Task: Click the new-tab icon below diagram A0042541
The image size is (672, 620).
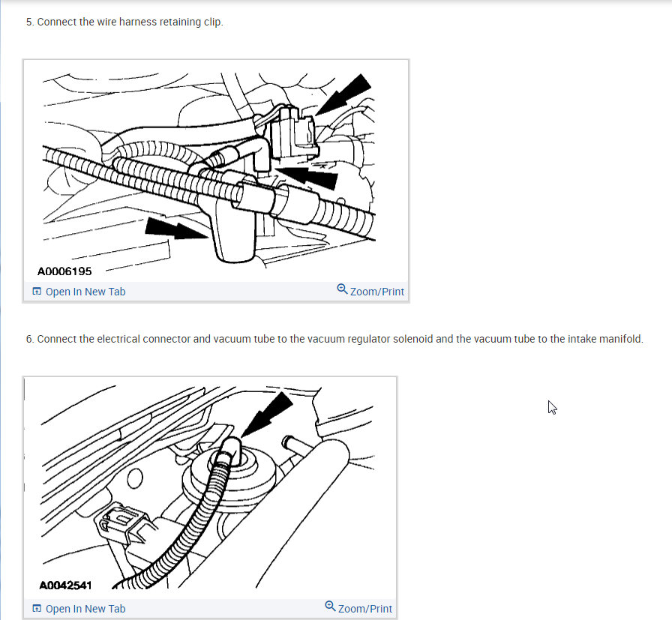Action: coord(37,609)
